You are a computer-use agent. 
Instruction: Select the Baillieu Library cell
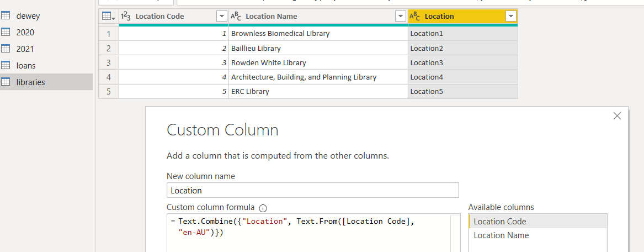tap(318, 48)
